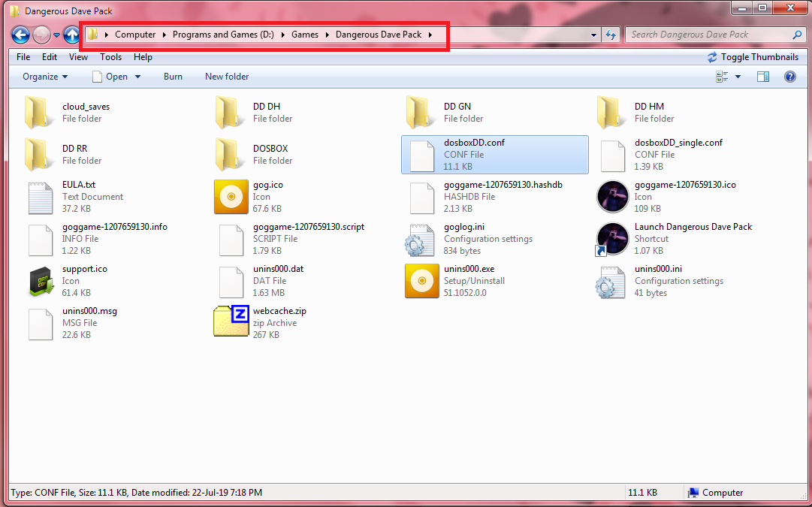812x507 pixels.
Task: Select the EULA.txt document icon
Action: click(40, 198)
